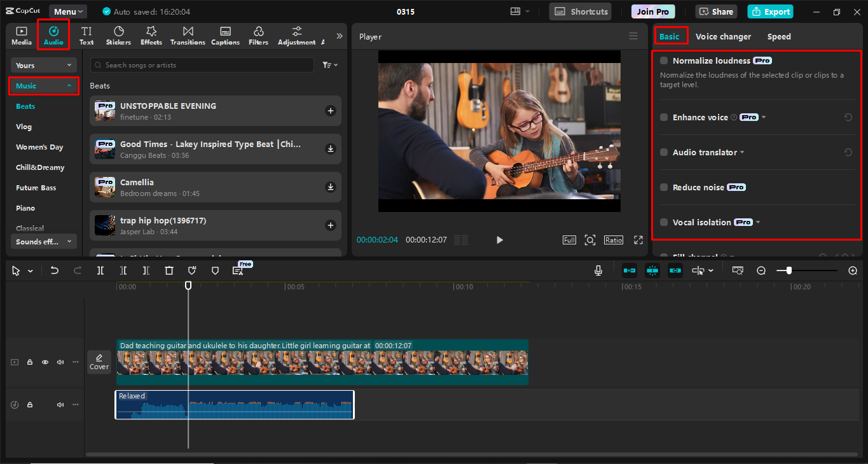Select the Split tool in the timeline toolbar
The width and height of the screenshot is (868, 464).
100,270
